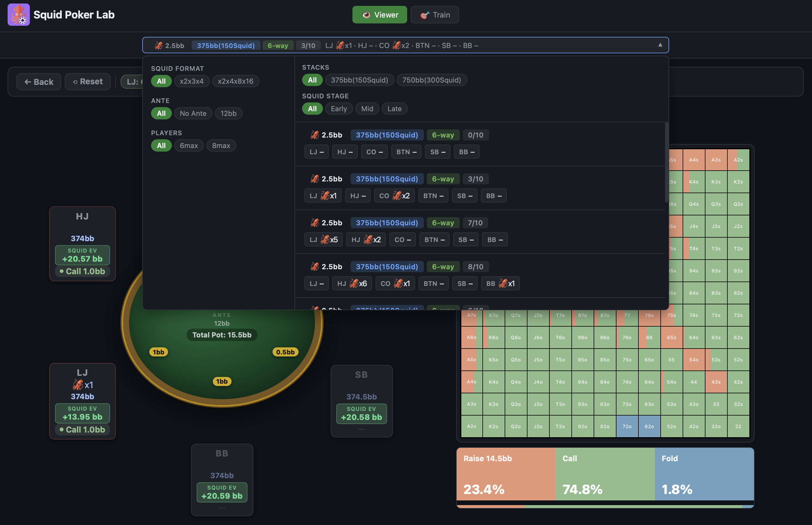Click the squid icon on CO x2 badge in 3/10 scenario
Viewport: 812px width, 525px height.
(x=398, y=195)
